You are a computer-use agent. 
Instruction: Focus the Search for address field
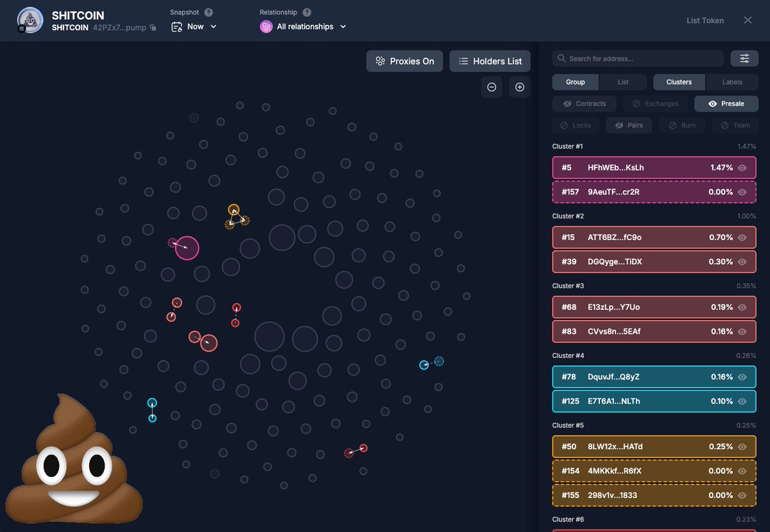tap(638, 58)
